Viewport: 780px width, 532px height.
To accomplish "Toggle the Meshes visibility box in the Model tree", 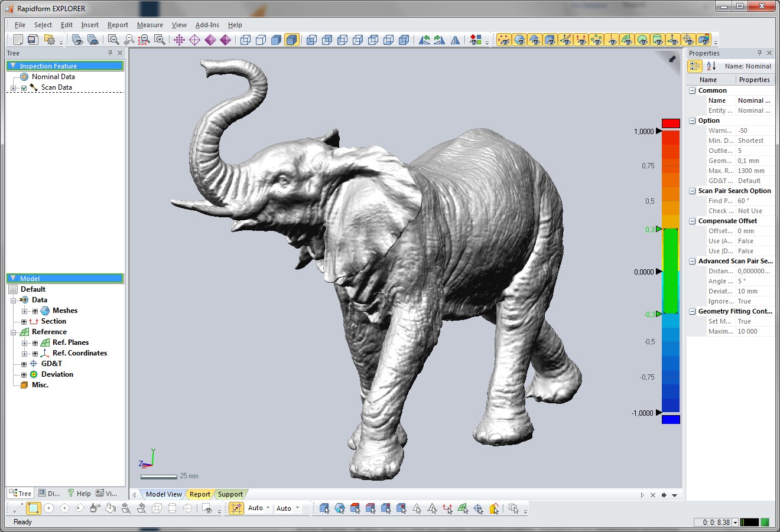I will tap(35, 311).
